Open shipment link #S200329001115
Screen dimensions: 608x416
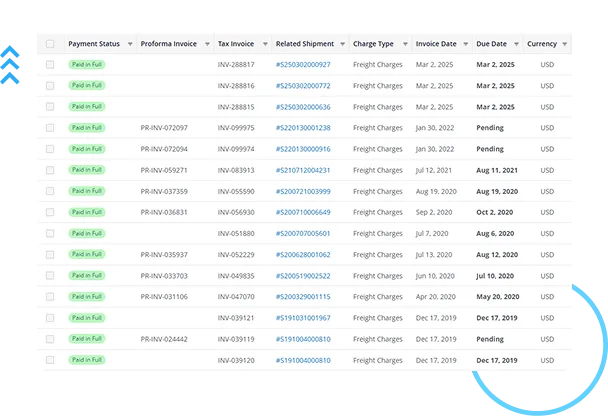(x=303, y=297)
